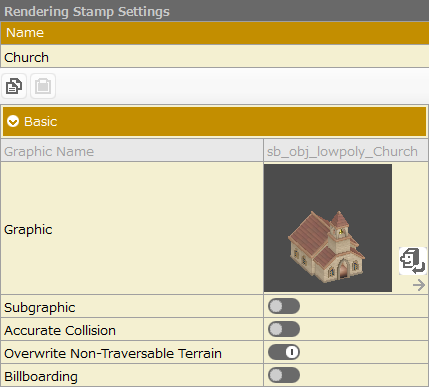Image resolution: width=429 pixels, height=387 pixels.
Task: Click the copy settings icon
Action: pyautogui.click(x=14, y=86)
